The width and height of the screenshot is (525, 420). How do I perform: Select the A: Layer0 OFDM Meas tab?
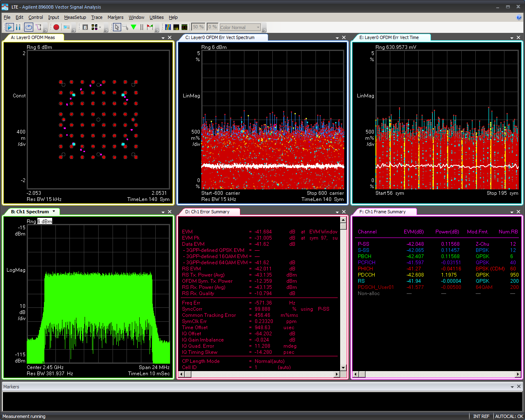(x=33, y=37)
